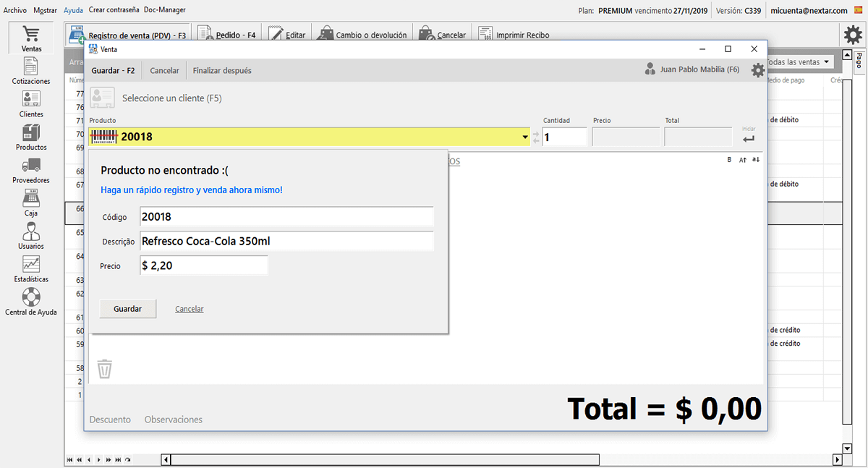Open the Venta window settings gear

[x=757, y=69]
